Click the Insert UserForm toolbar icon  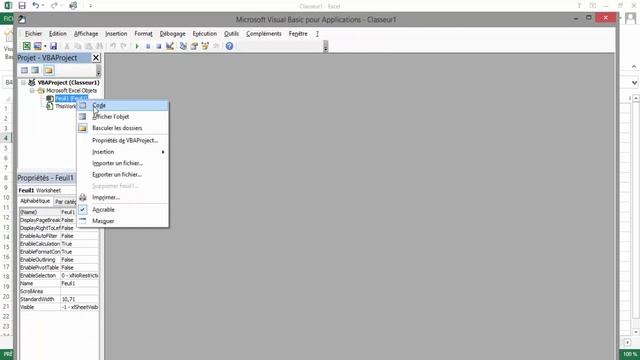38,46
